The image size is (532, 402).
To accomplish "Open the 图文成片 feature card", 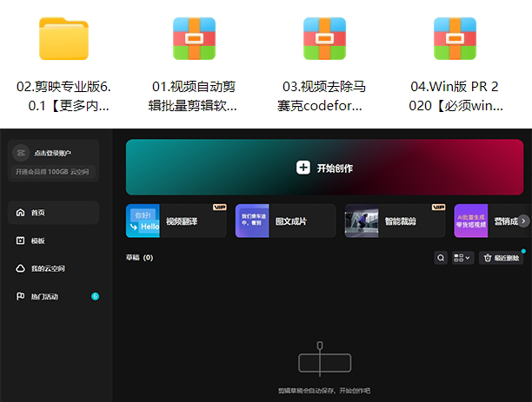I will (284, 221).
